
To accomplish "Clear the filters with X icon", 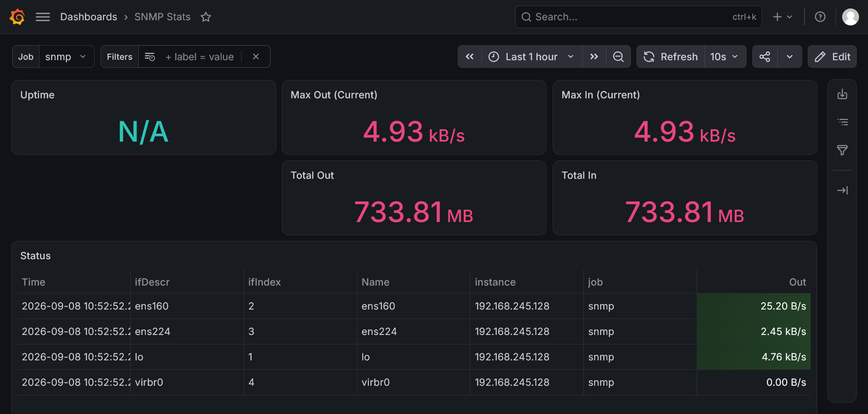I will point(256,56).
